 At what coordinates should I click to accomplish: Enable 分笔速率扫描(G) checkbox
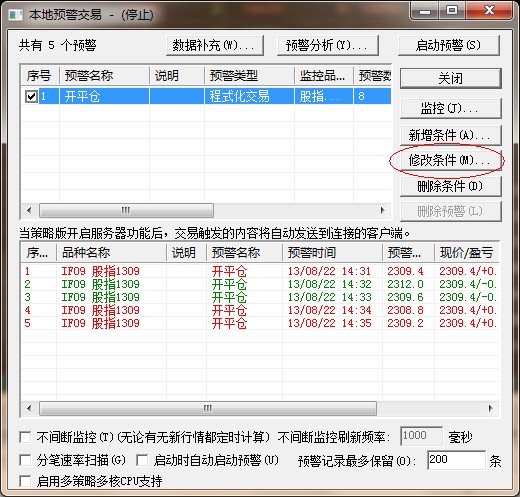[x=26, y=461]
